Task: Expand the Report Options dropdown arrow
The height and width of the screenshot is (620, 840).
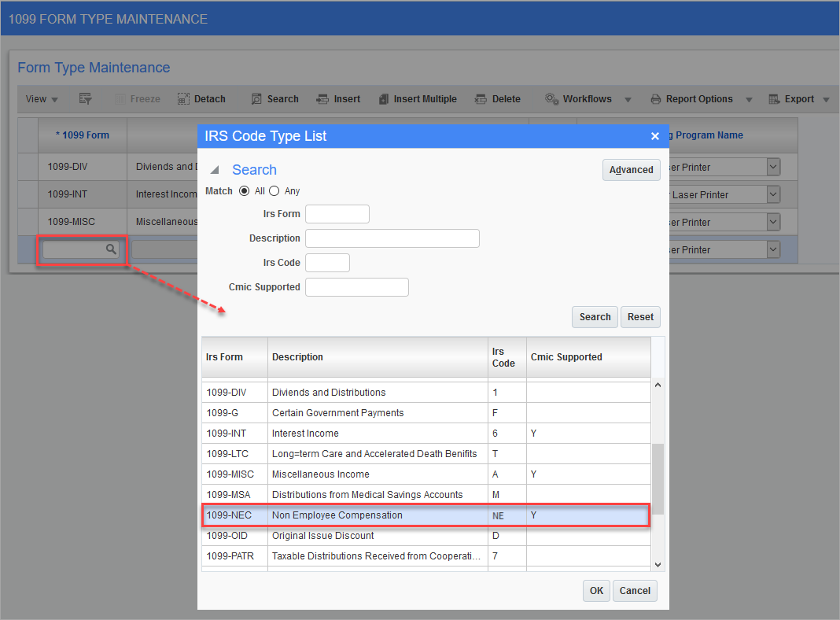Action: 749,100
